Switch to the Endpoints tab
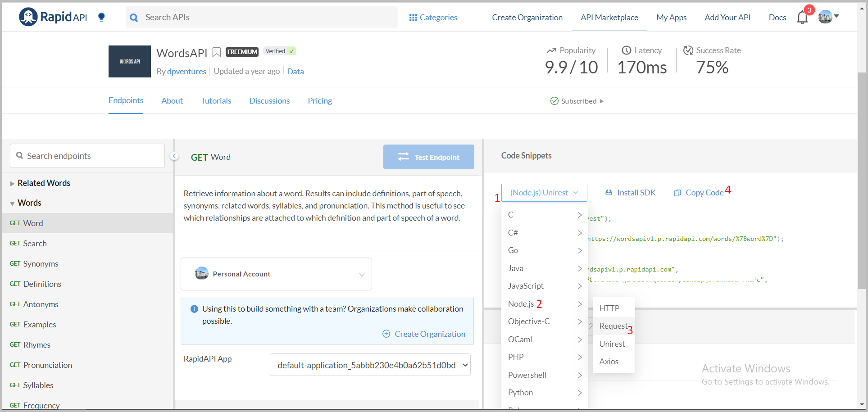This screenshot has width=868, height=412. (x=126, y=100)
